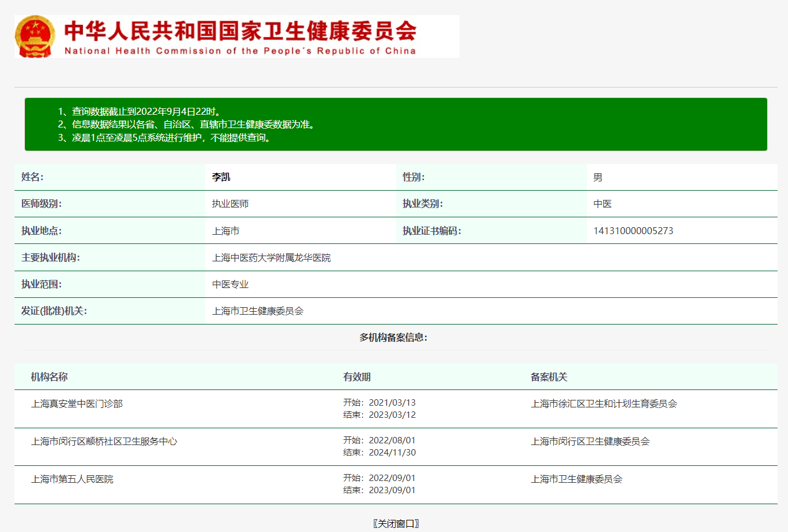788x532 pixels.
Task: Click the 中医 practice category value
Action: pyautogui.click(x=603, y=204)
